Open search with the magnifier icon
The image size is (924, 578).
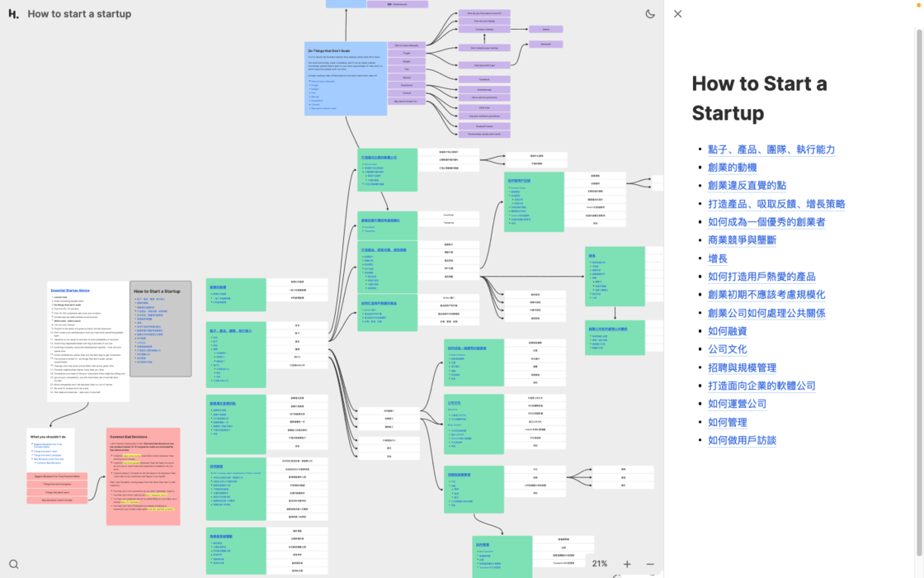pos(14,564)
